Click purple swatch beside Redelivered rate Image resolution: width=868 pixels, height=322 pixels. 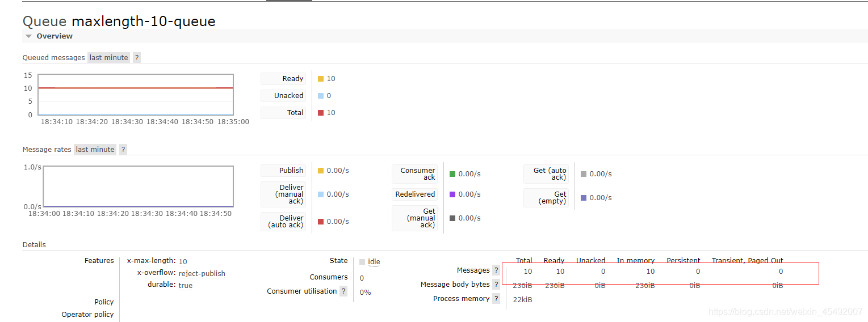[452, 194]
